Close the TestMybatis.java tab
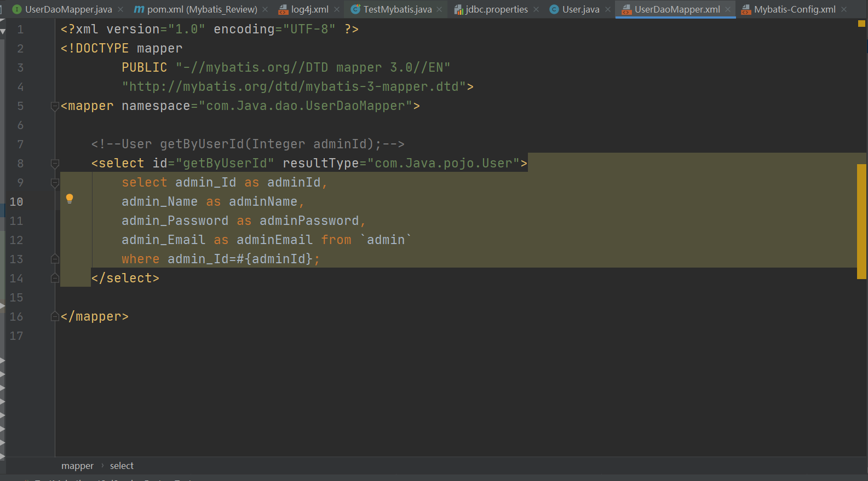Viewport: 868px width, 481px height. pyautogui.click(x=439, y=9)
